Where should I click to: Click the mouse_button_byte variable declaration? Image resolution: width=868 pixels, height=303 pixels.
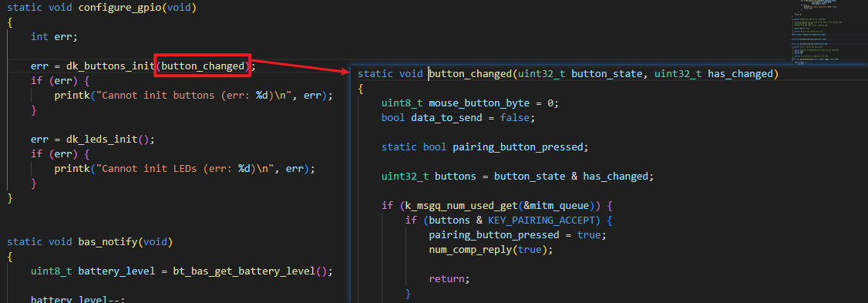[470, 103]
